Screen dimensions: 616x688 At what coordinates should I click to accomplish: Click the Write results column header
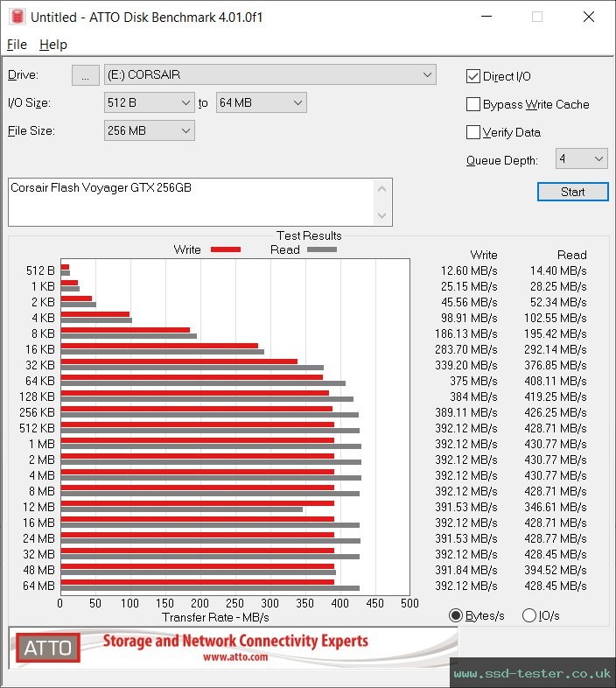click(x=484, y=255)
